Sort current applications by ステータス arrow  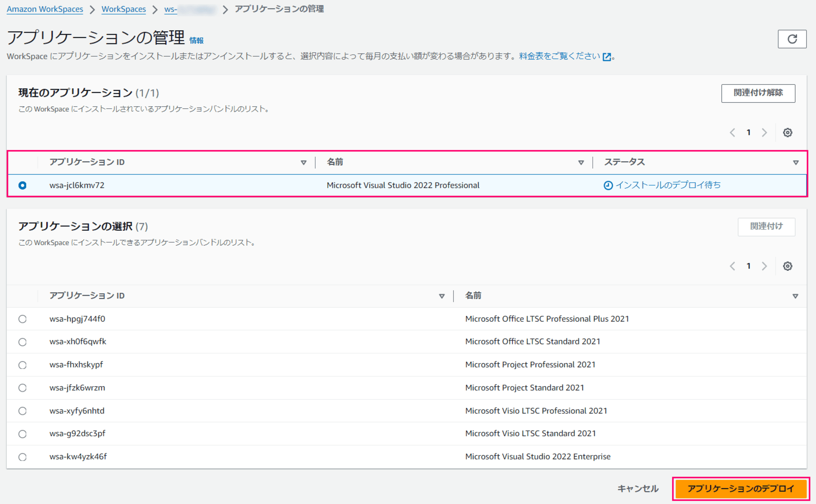click(x=796, y=163)
